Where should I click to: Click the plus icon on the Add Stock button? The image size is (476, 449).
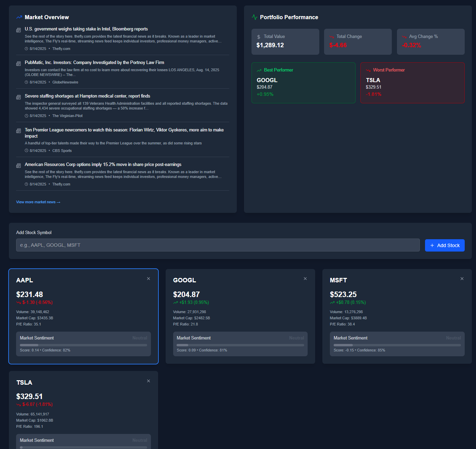[x=432, y=245]
